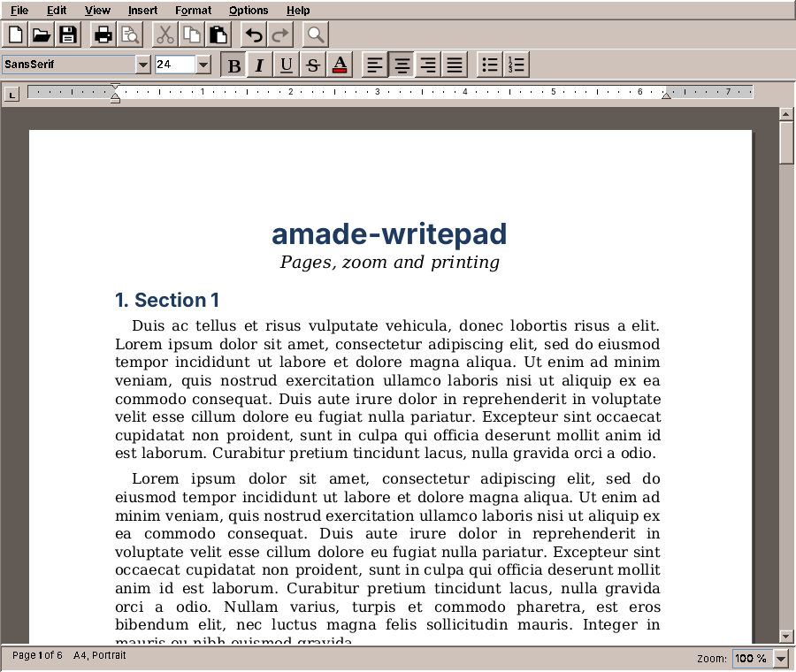Open the Insert menu
The width and height of the screenshot is (796, 672).
click(x=142, y=10)
